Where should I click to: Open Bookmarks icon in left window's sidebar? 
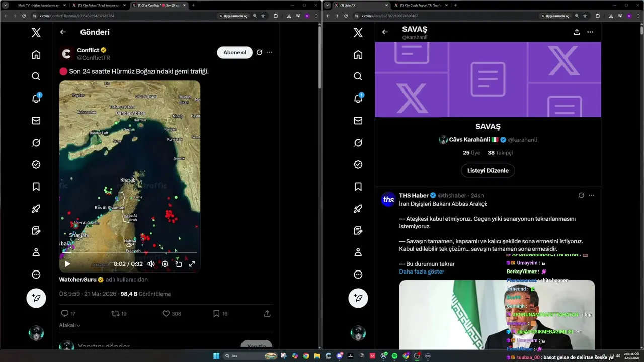[36, 187]
